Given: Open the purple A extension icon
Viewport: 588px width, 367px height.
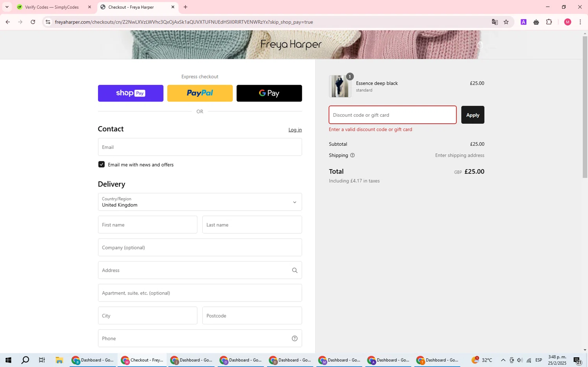Looking at the screenshot, I should pos(523,22).
